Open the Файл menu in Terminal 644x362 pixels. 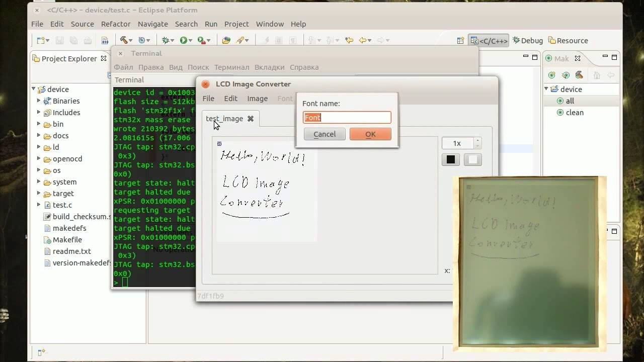123,67
